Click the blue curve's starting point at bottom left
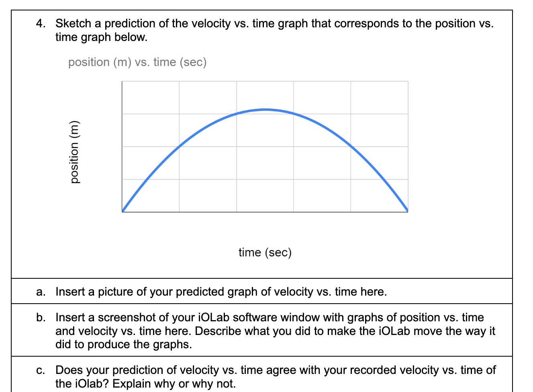 (x=123, y=210)
